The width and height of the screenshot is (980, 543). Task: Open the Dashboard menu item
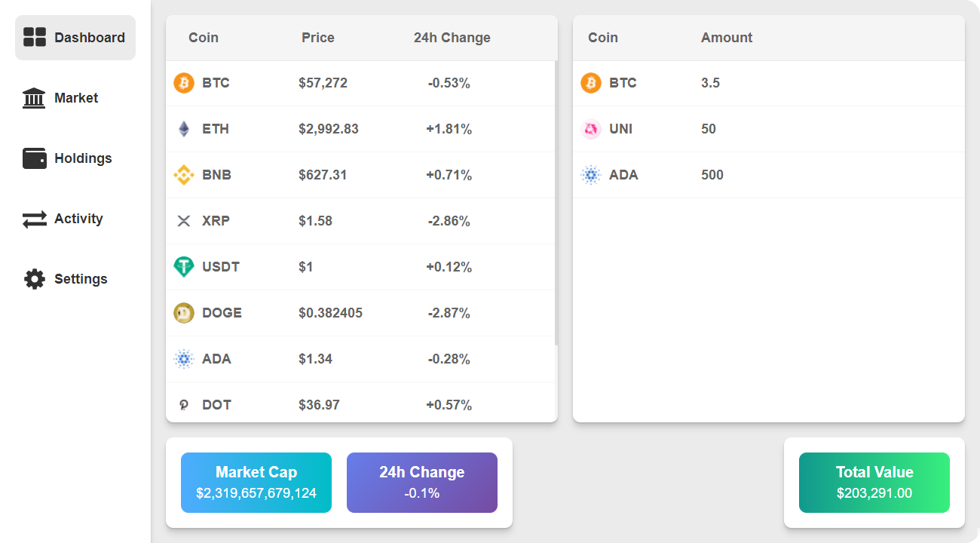click(x=75, y=38)
